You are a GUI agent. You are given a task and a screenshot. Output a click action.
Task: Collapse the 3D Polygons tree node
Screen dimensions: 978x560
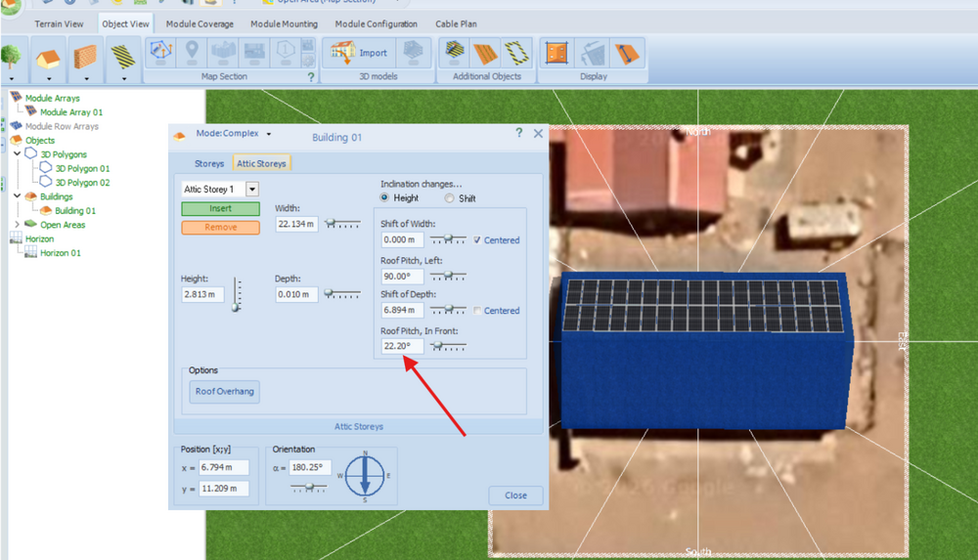pyautogui.click(x=18, y=153)
